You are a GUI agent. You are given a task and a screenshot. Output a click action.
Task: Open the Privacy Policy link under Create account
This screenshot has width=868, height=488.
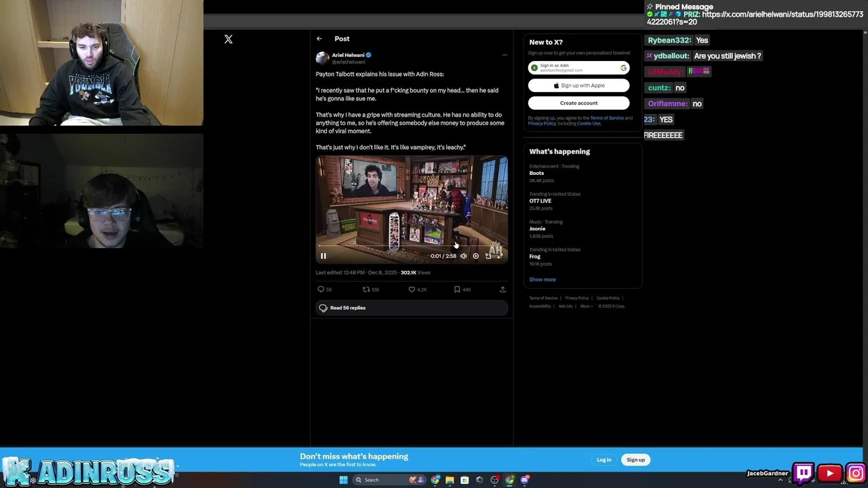point(542,123)
